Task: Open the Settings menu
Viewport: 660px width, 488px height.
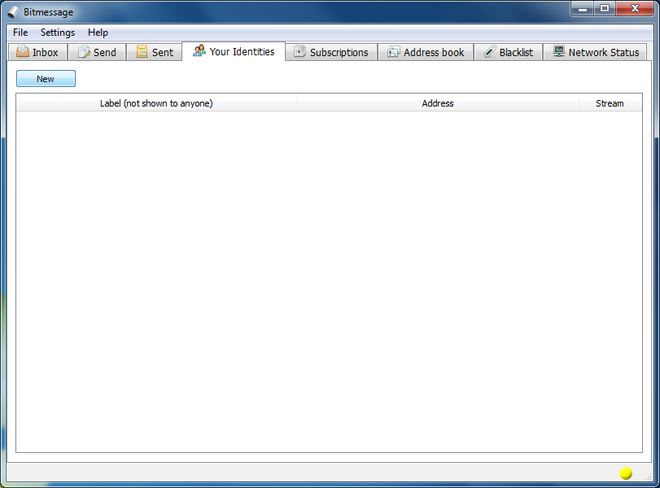Action: pyautogui.click(x=58, y=32)
